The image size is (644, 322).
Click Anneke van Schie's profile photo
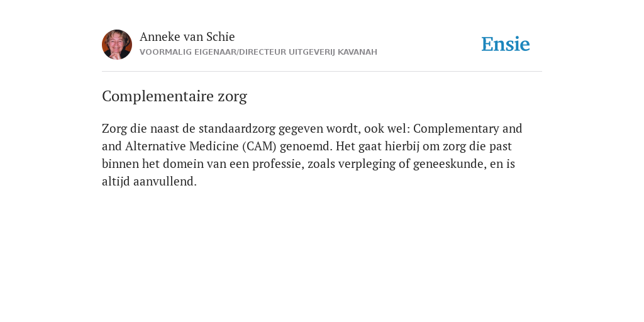(x=117, y=45)
